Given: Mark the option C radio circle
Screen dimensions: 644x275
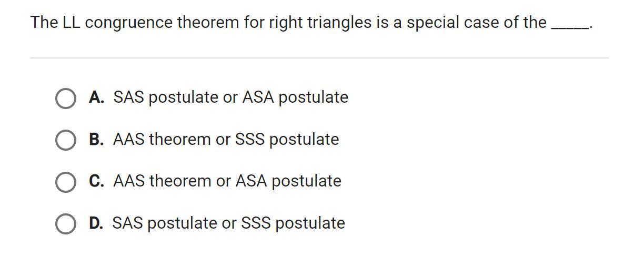Looking at the screenshot, I should pos(65,182).
